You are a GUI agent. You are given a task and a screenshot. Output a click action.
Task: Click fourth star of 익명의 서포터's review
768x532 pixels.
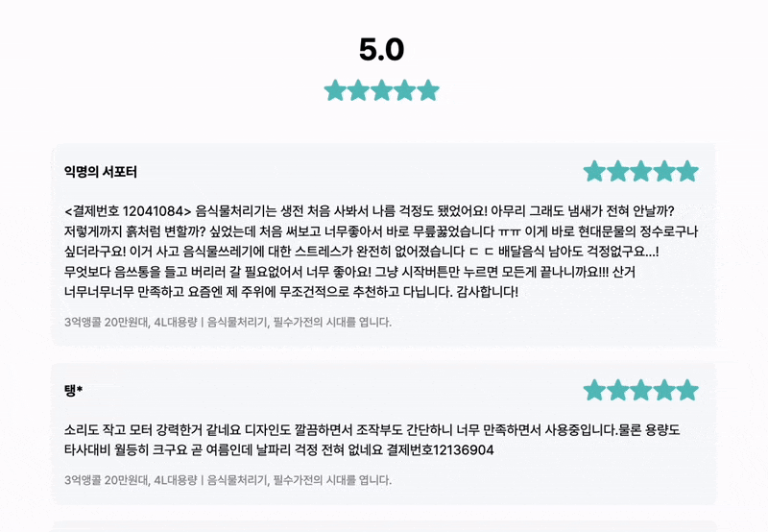coord(664,172)
